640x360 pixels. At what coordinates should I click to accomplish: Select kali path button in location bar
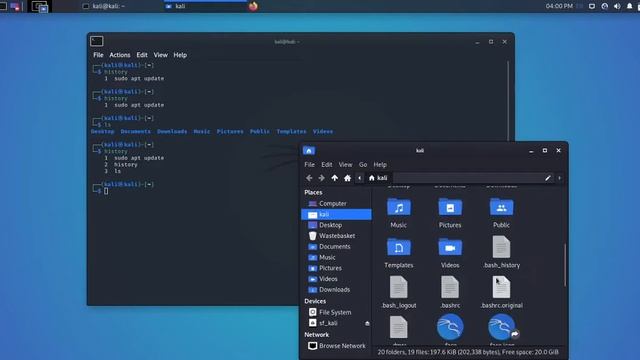click(378, 178)
